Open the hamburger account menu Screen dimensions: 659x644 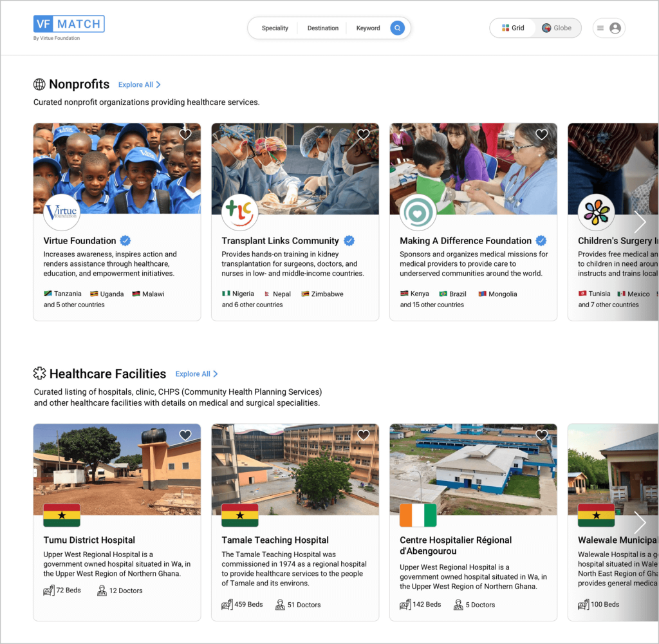tap(600, 28)
